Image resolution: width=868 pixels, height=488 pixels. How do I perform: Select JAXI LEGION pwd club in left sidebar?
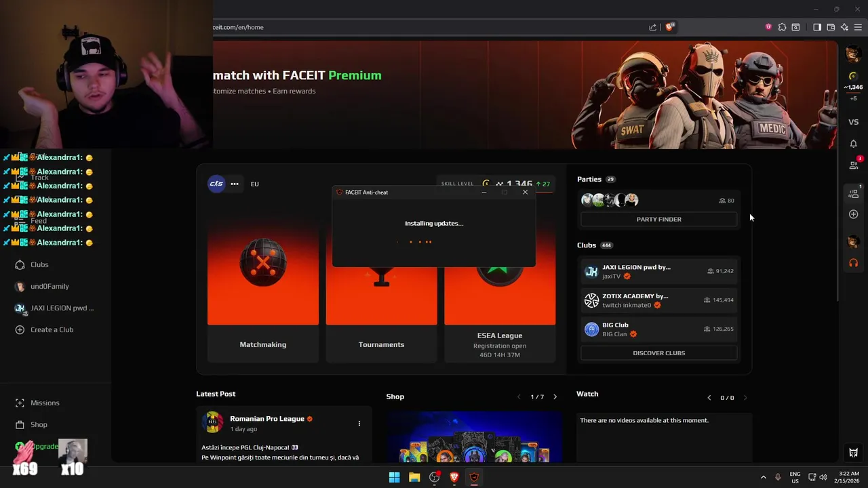54,308
